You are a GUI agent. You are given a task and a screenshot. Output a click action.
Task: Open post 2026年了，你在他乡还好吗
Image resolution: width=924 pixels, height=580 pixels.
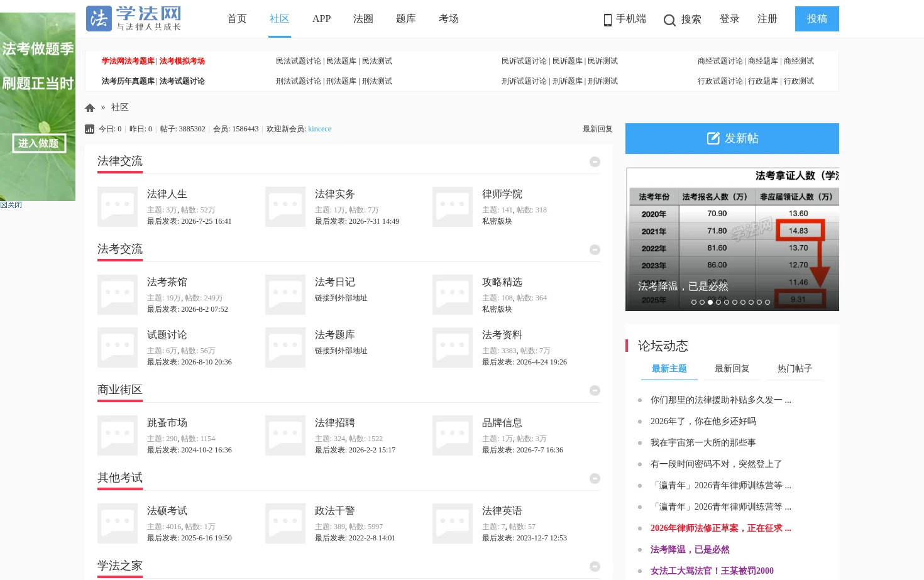coord(703,422)
